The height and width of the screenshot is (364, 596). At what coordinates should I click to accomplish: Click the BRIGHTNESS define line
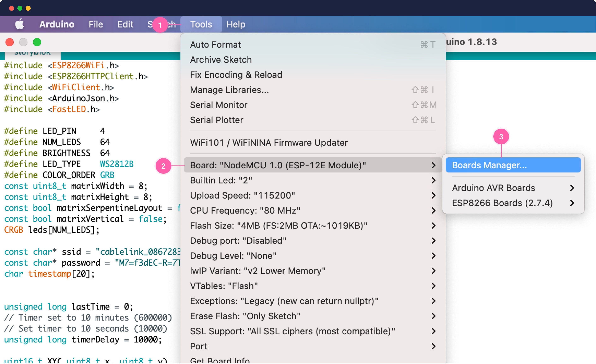tap(57, 153)
